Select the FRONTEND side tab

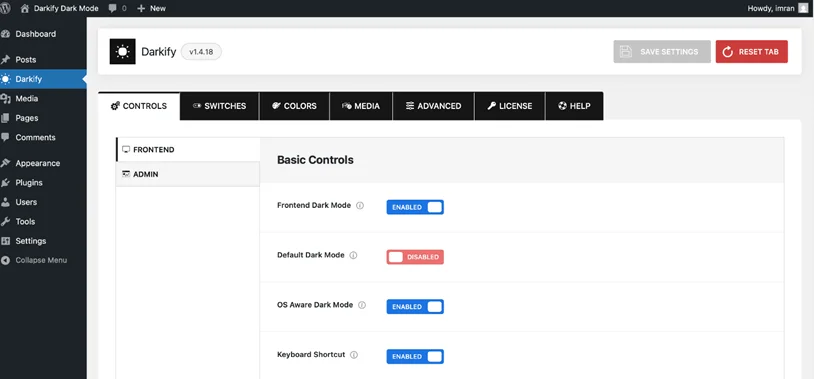coord(187,150)
